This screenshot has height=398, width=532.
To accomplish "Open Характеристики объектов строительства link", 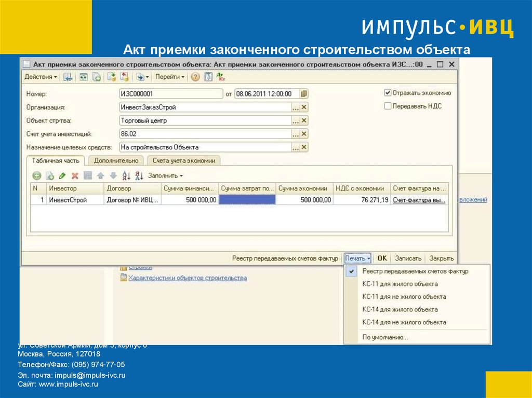I will click(x=187, y=278).
